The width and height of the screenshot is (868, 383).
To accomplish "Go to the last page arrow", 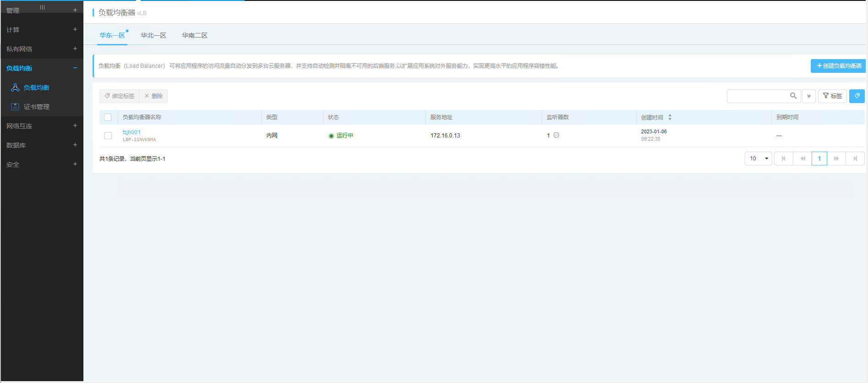I will click(x=855, y=159).
